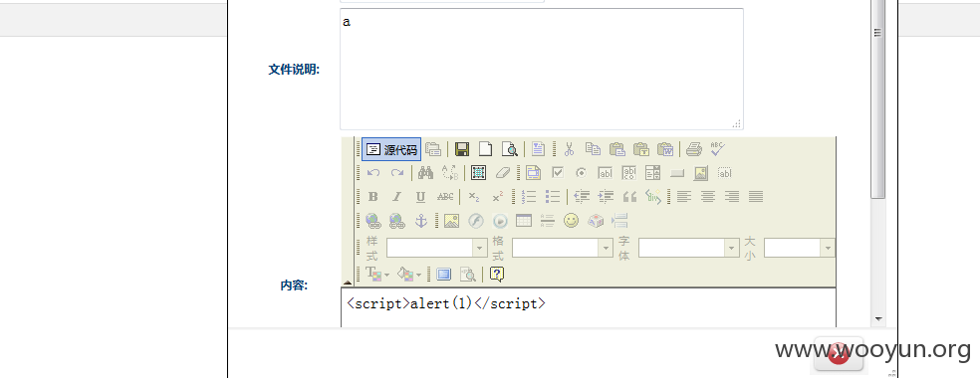Open the text color picker

(x=376, y=274)
